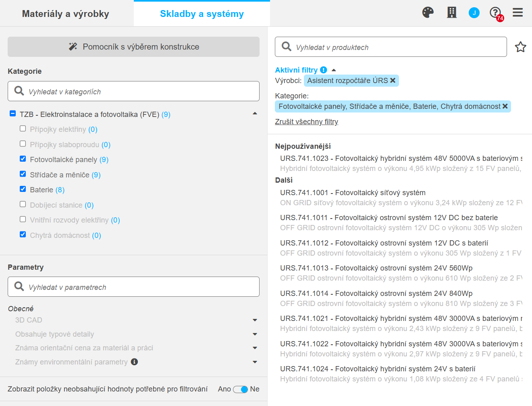
Task: Open the color palette theme icon
Action: (428, 12)
